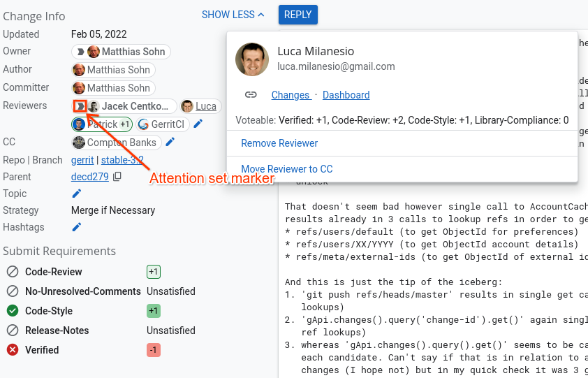Image resolution: width=588 pixels, height=378 pixels.
Task: Click the Verified -1 vote label
Action: pos(154,350)
